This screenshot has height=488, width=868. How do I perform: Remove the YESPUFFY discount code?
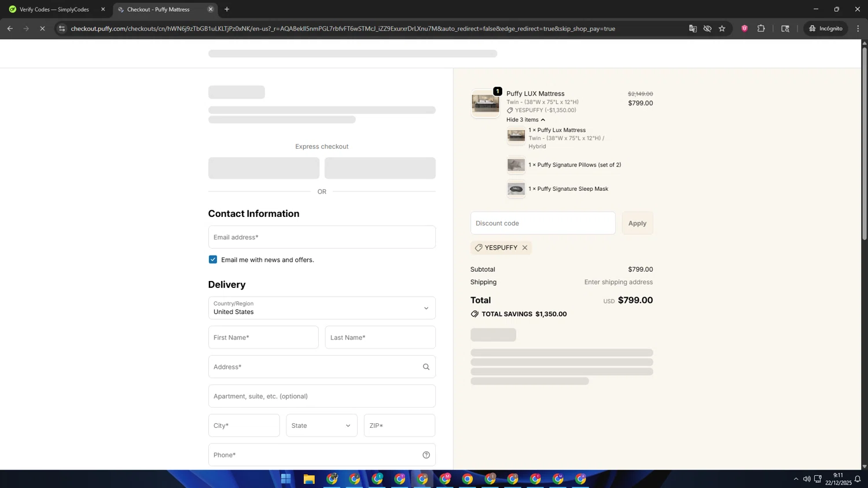coord(525,247)
